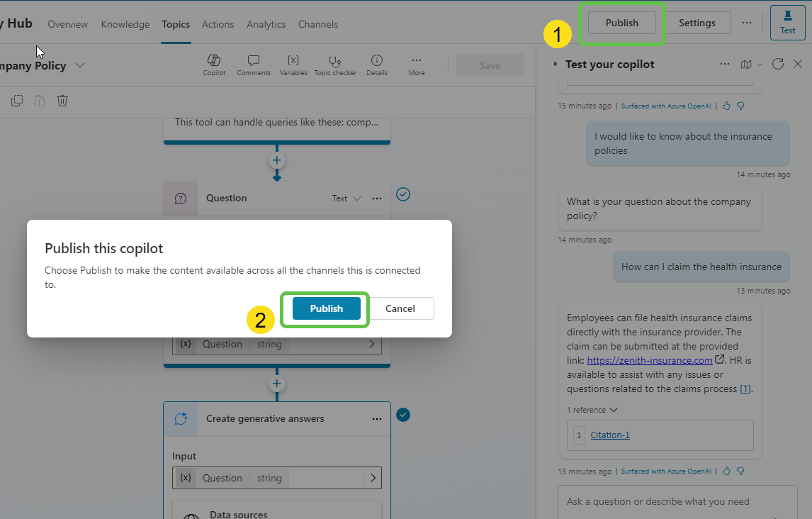Expand the 1 reference chevron
Screen dimensions: 812x519
[613, 410]
